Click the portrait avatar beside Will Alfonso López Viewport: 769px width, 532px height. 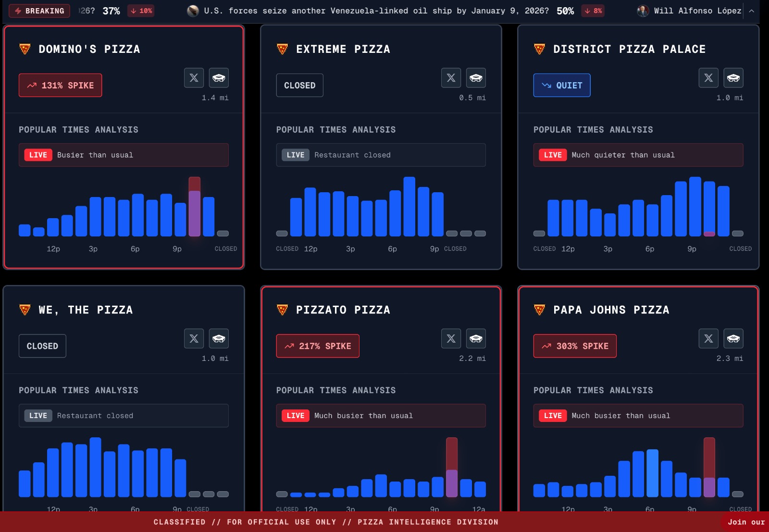643,11
